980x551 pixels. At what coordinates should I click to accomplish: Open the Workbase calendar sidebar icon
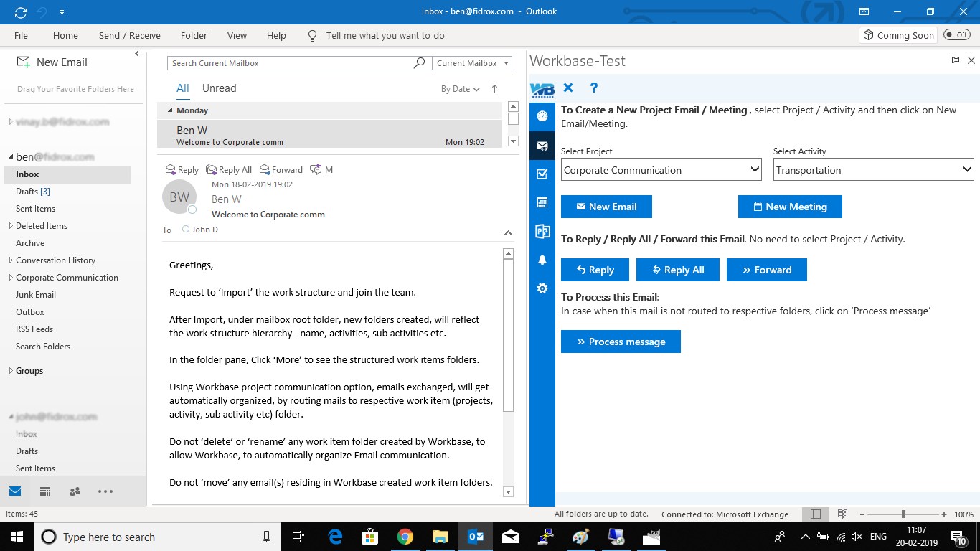[542, 202]
